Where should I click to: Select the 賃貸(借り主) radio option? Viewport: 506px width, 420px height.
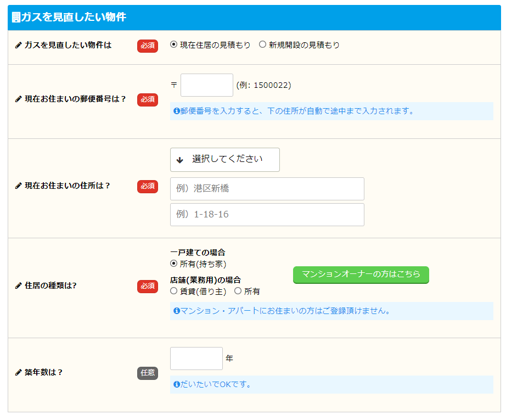coord(173,291)
